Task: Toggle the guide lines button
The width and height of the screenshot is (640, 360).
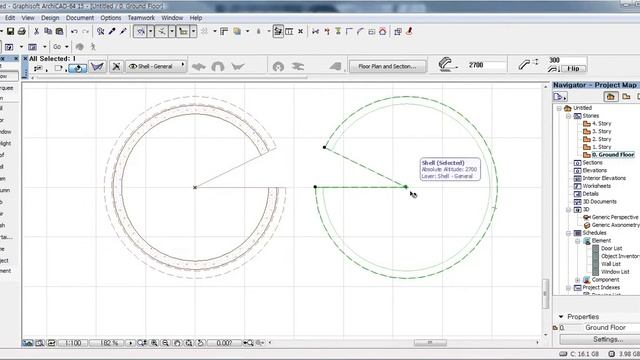Action: 140,31
